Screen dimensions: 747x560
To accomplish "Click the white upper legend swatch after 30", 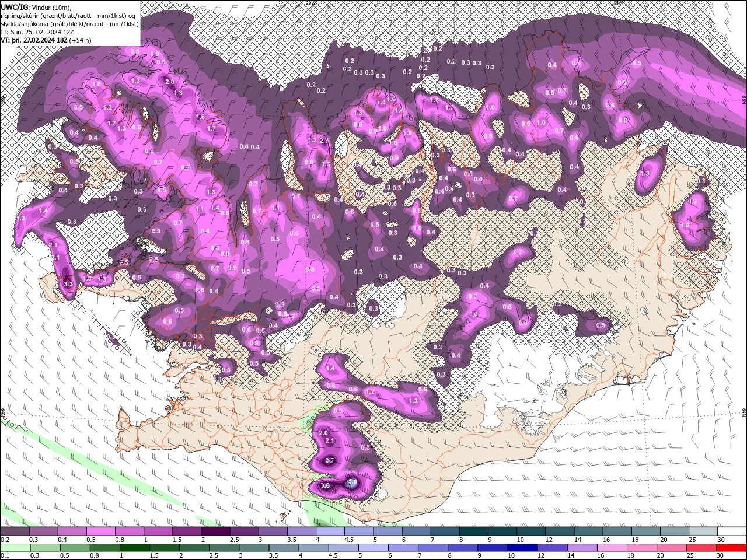I will click(732, 531).
